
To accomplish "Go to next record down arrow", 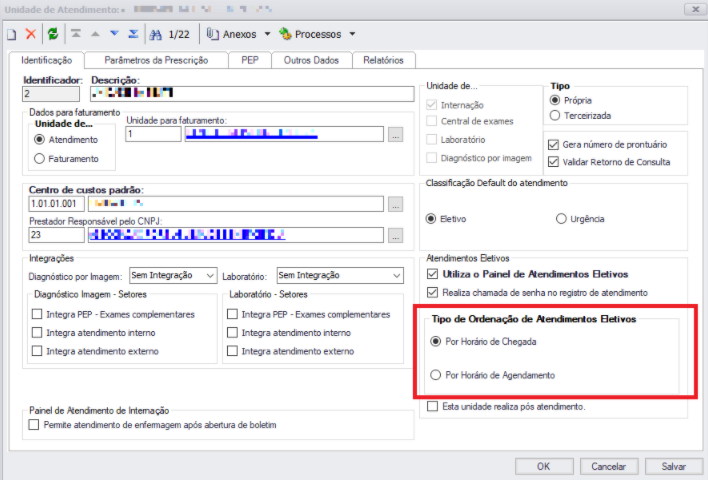I will coord(114,33).
